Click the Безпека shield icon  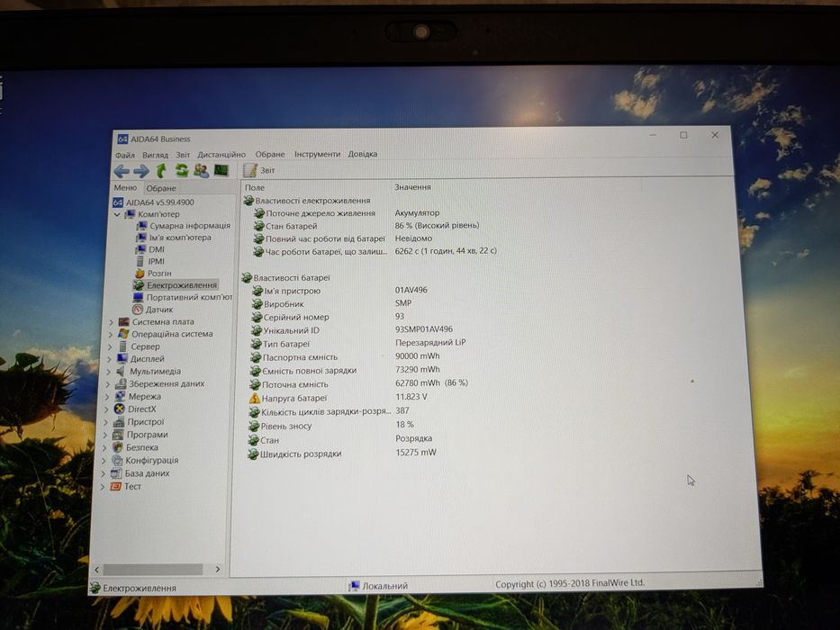click(117, 448)
